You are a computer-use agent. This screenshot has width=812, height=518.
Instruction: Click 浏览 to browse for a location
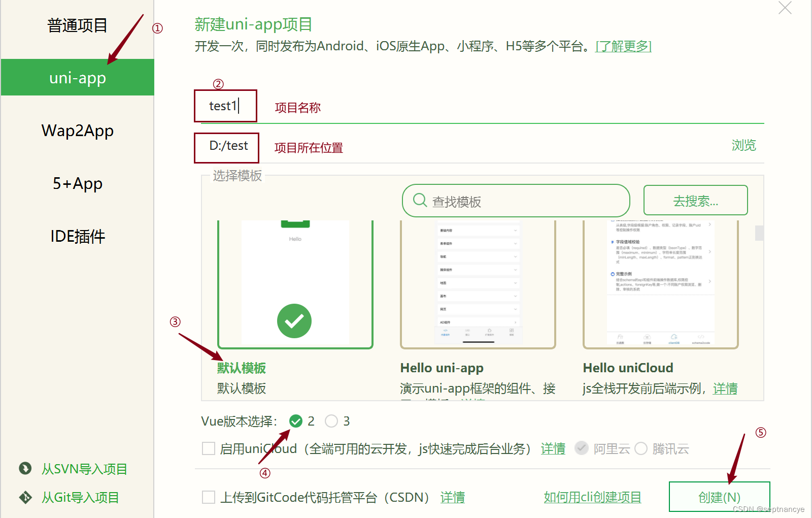point(743,145)
